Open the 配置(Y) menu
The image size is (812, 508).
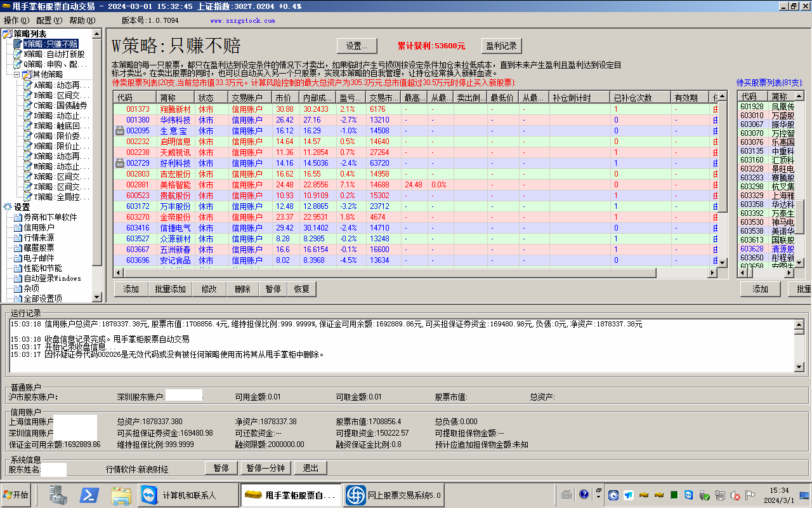tap(49, 20)
